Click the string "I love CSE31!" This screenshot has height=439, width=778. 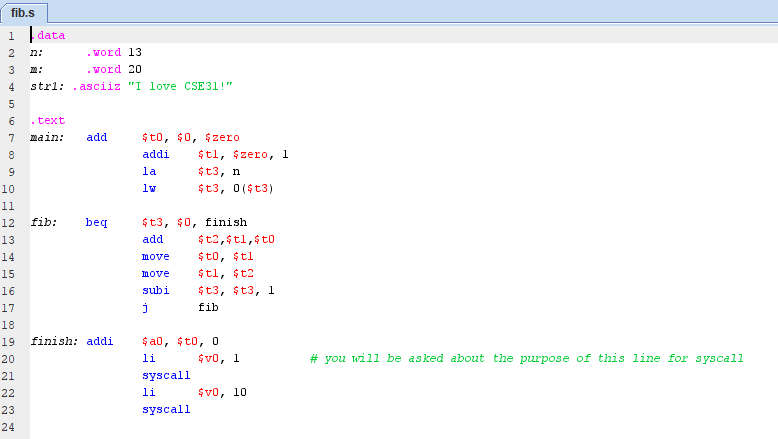click(180, 86)
